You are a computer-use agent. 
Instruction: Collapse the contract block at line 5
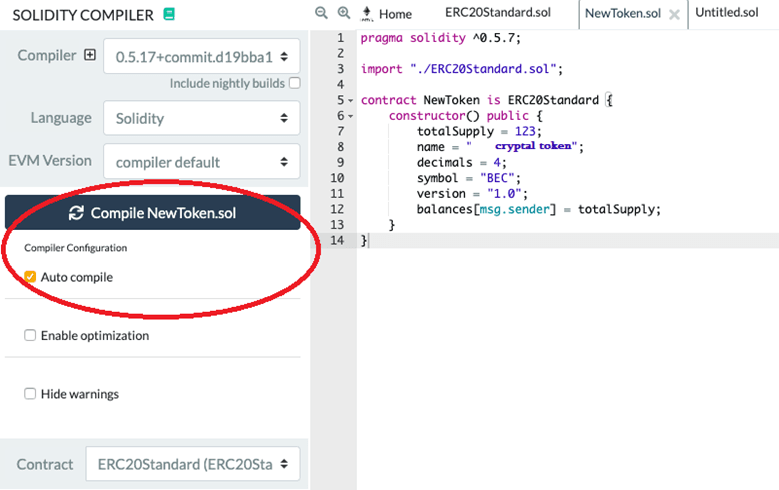pyautogui.click(x=350, y=100)
